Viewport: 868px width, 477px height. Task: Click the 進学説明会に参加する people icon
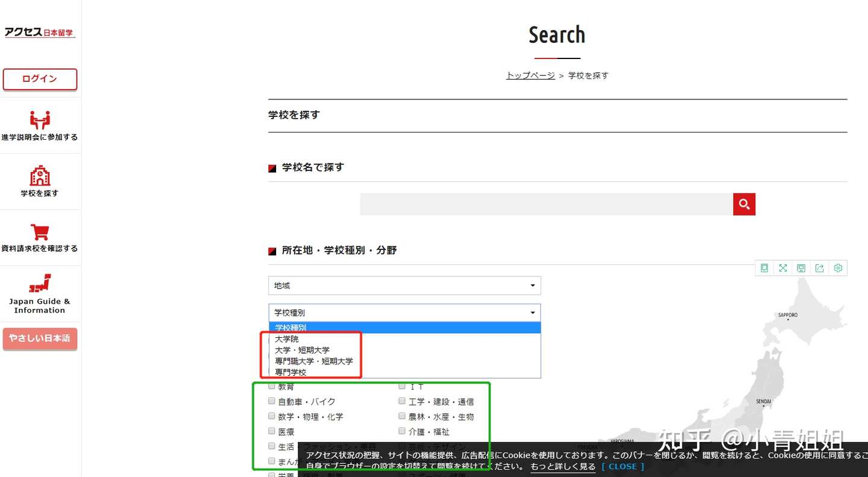point(40,119)
